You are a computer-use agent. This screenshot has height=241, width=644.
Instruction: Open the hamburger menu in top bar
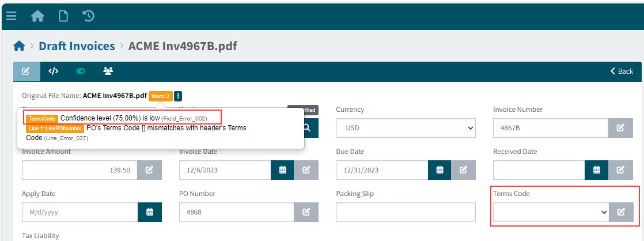click(12, 16)
